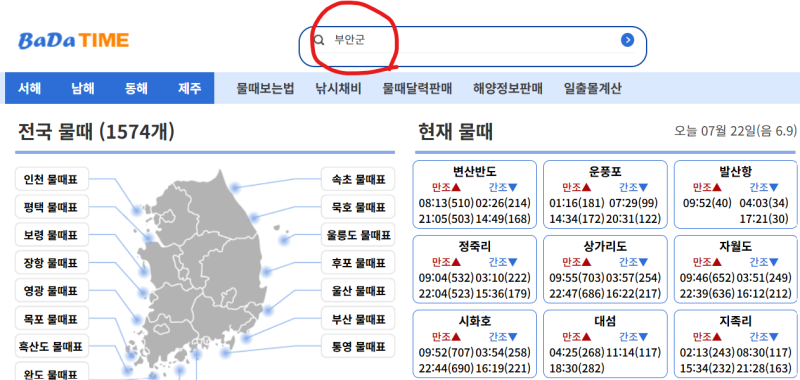Viewport: 800px width, 380px height.
Task: Click the Ulleungdo map marker dot
Action: point(285,239)
